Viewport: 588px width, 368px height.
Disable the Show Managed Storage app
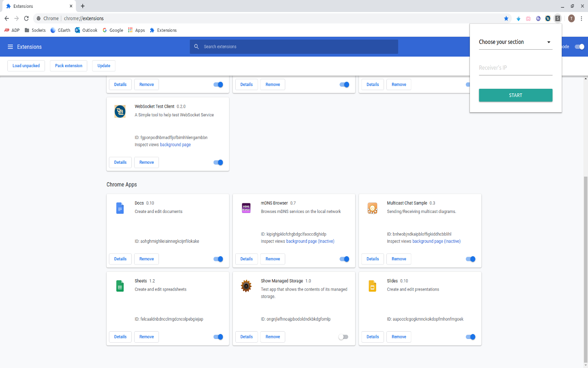(343, 337)
